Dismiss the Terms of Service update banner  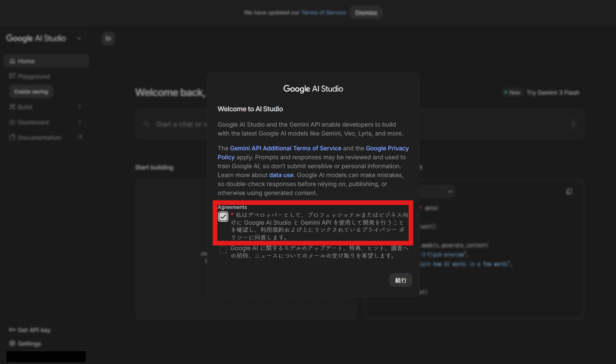[x=366, y=13]
